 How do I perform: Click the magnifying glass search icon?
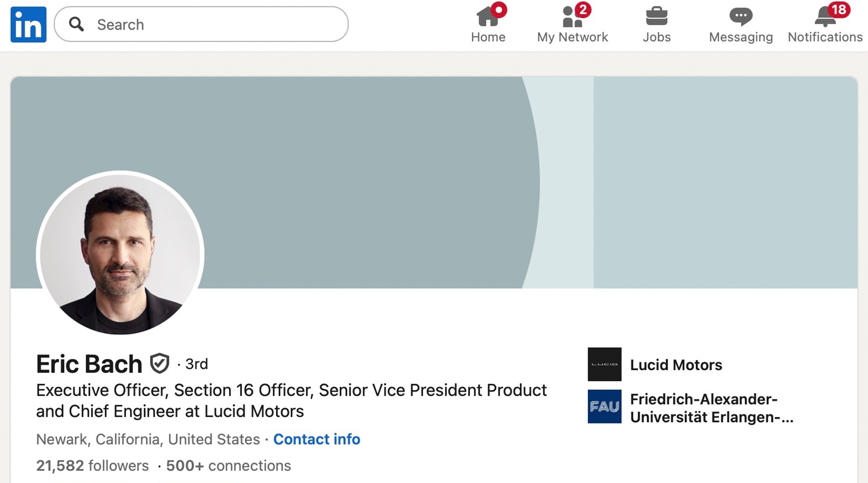tap(76, 24)
